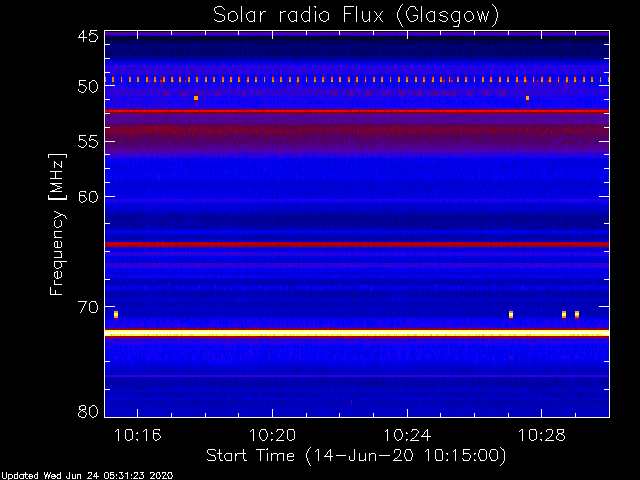Viewport: 640px width, 480px height.
Task: Click the 45 frequency tick label
Action: (x=88, y=36)
